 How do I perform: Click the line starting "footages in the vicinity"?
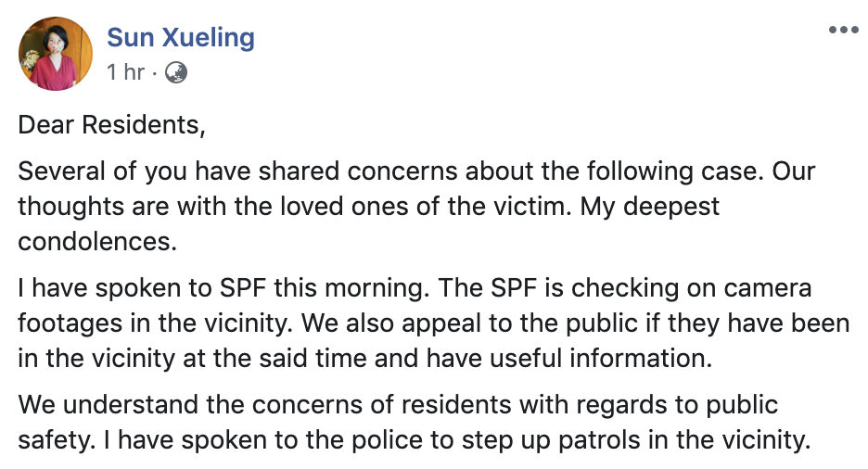434,323
